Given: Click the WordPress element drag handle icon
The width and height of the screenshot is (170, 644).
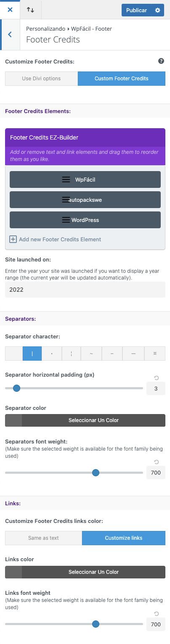Looking at the screenshot, I should click(x=66, y=220).
